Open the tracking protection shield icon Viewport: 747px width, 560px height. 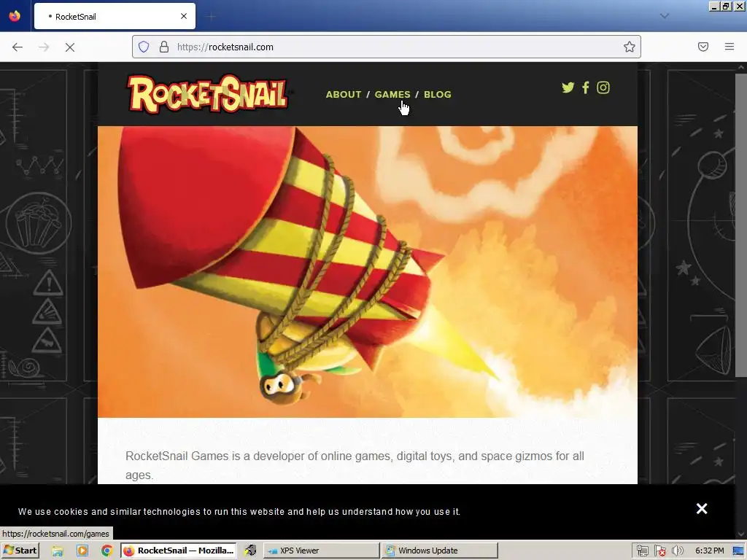144,47
